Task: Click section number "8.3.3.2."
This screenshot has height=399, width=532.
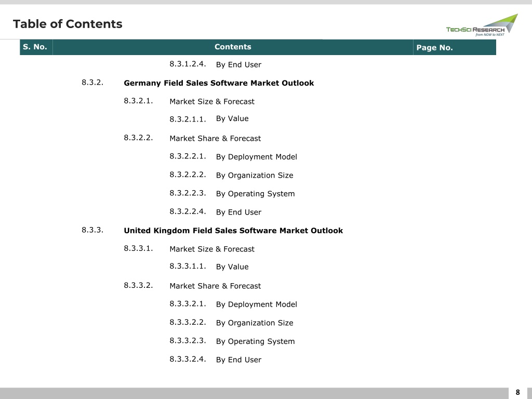Action: [x=138, y=285]
